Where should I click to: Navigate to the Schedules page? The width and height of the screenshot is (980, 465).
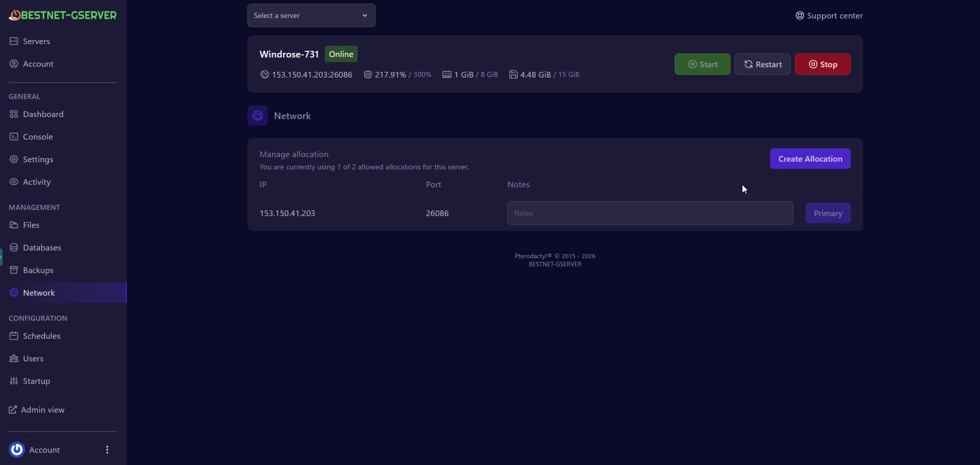[41, 336]
